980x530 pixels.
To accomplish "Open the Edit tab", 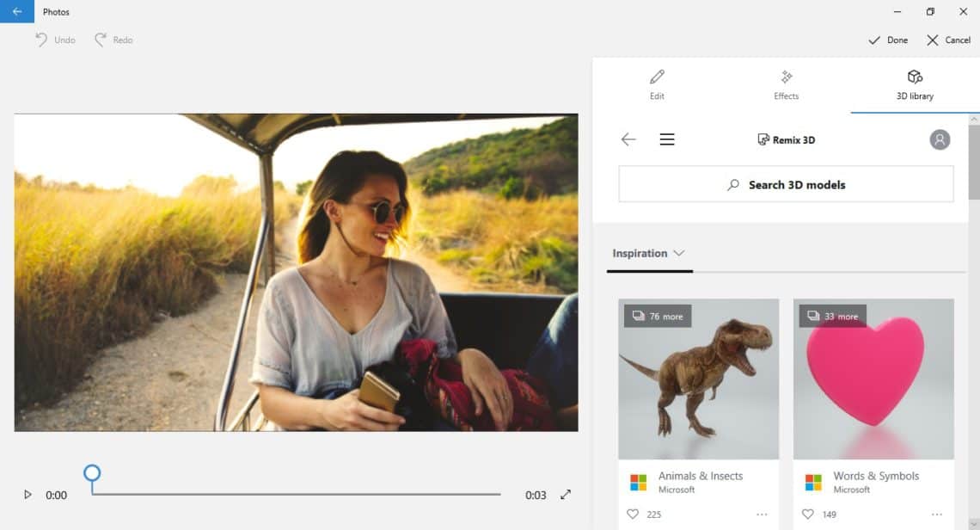I will pos(657,84).
